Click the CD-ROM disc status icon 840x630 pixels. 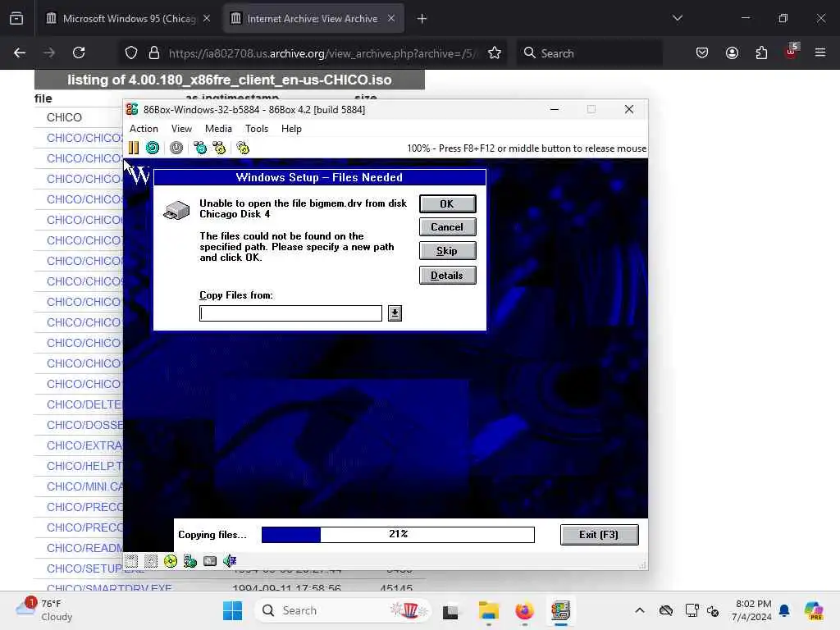[171, 561]
